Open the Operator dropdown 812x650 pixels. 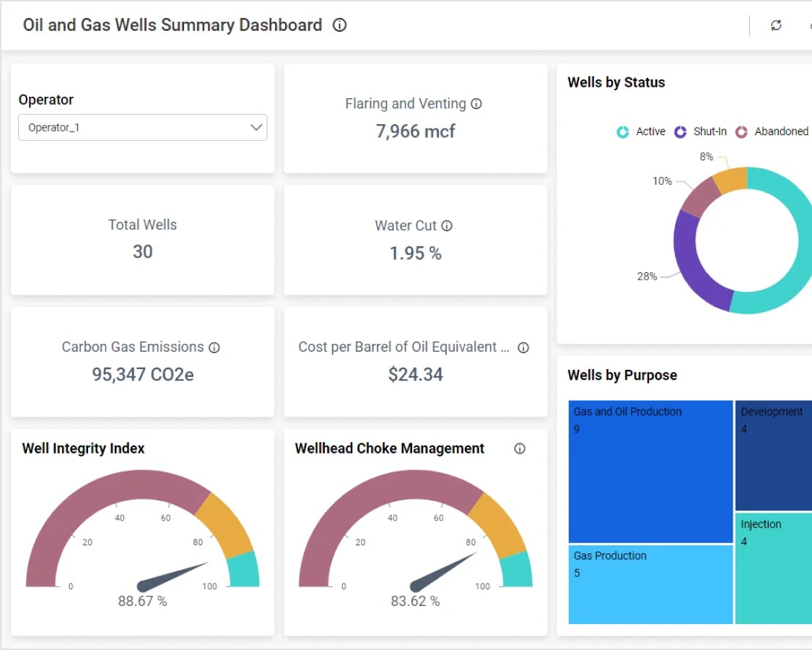[142, 126]
